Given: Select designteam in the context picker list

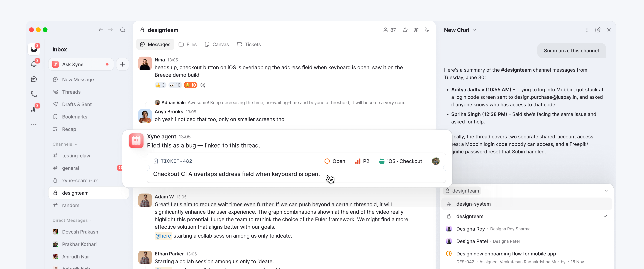Looking at the screenshot, I should 527,216.
